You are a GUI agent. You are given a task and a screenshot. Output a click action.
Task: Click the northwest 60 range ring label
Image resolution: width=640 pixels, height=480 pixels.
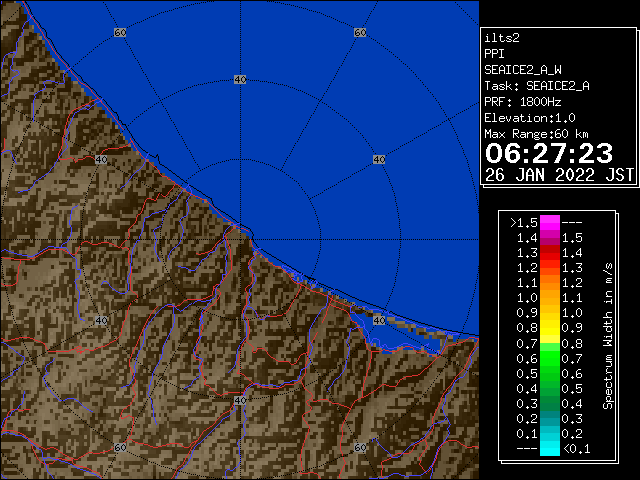(120, 32)
